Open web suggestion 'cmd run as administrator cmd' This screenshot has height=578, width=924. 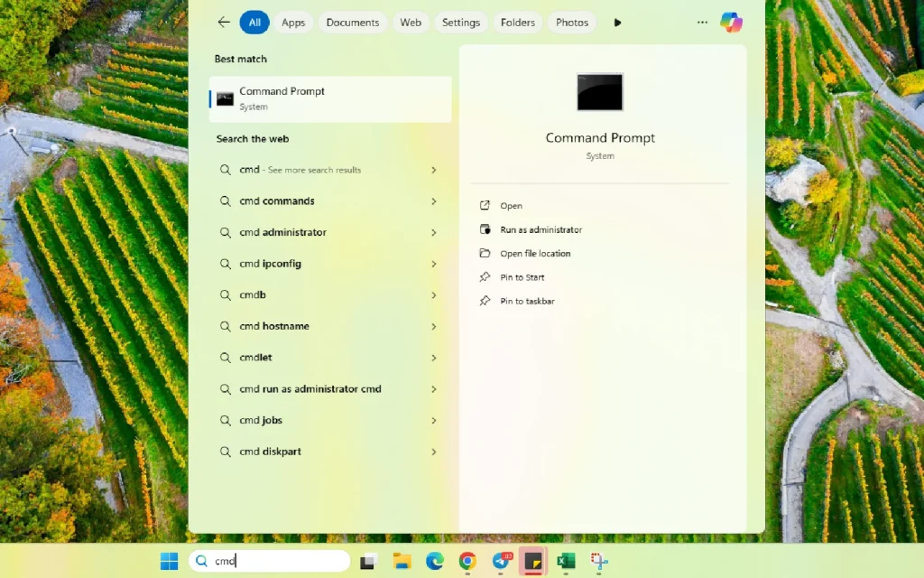pyautogui.click(x=330, y=389)
